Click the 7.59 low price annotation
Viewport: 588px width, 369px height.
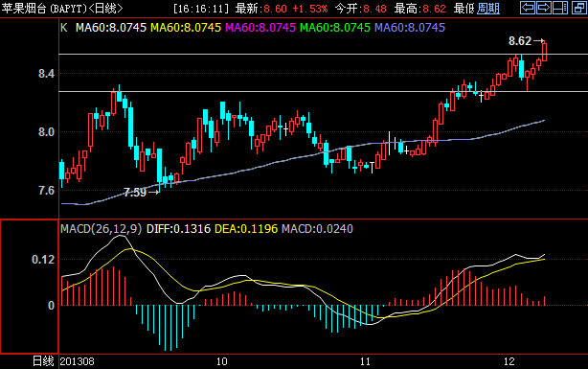tap(135, 193)
